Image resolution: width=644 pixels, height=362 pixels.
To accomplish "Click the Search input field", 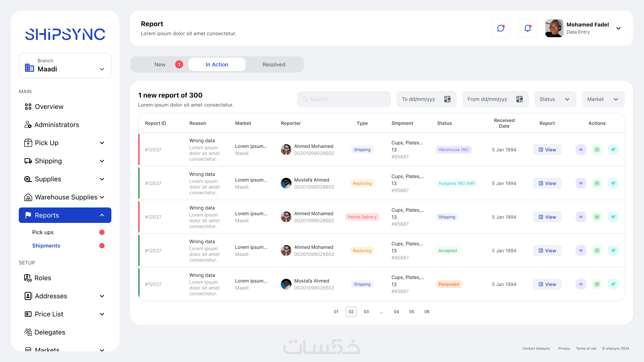I will pyautogui.click(x=344, y=99).
